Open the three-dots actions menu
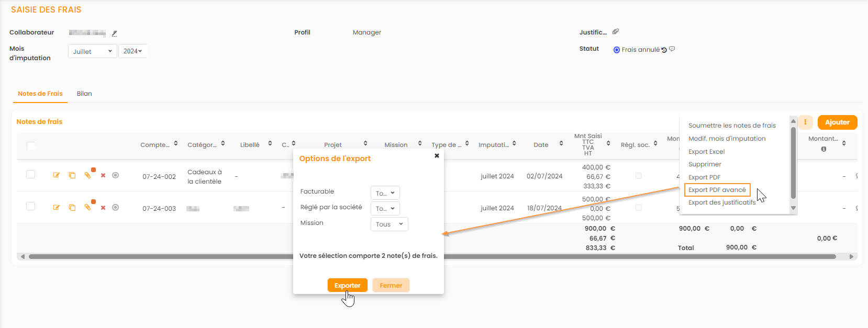 (805, 122)
